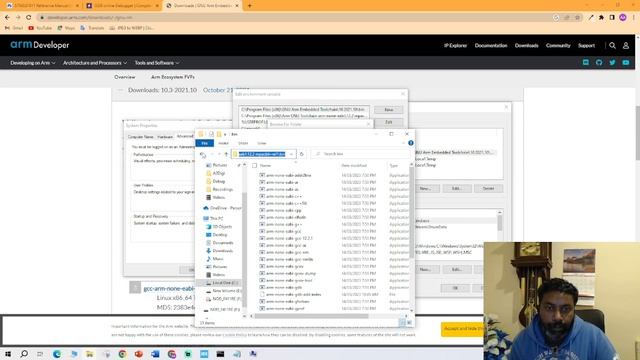Select OneDrive in navigation pane
Viewport: 640px width, 360px height.
point(222,208)
